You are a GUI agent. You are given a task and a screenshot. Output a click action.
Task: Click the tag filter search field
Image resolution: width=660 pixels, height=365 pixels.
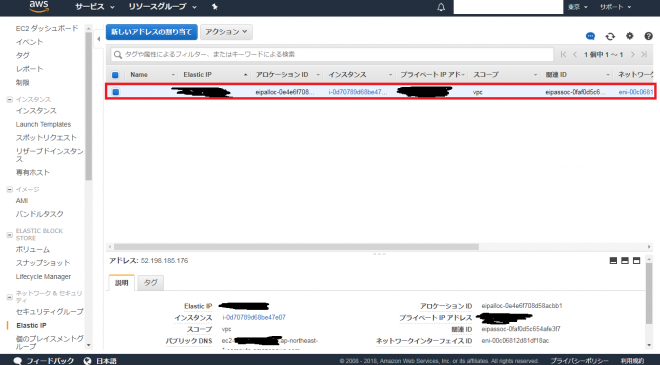point(332,54)
